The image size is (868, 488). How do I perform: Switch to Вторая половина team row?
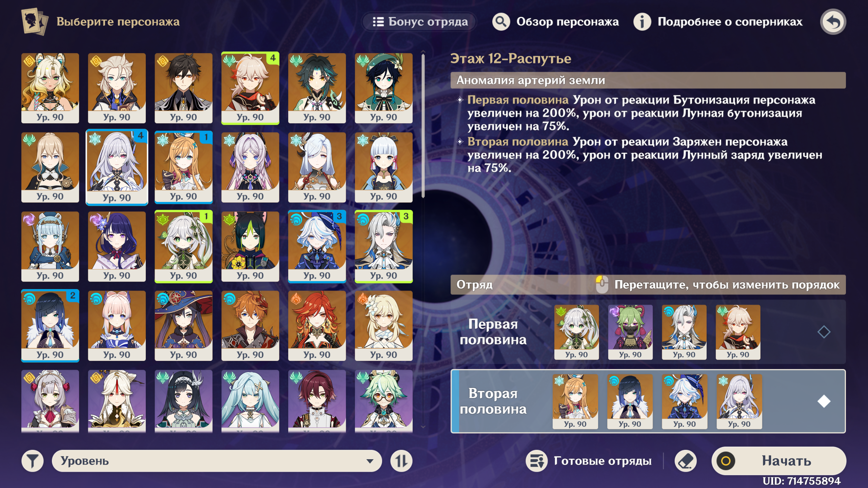[648, 401]
